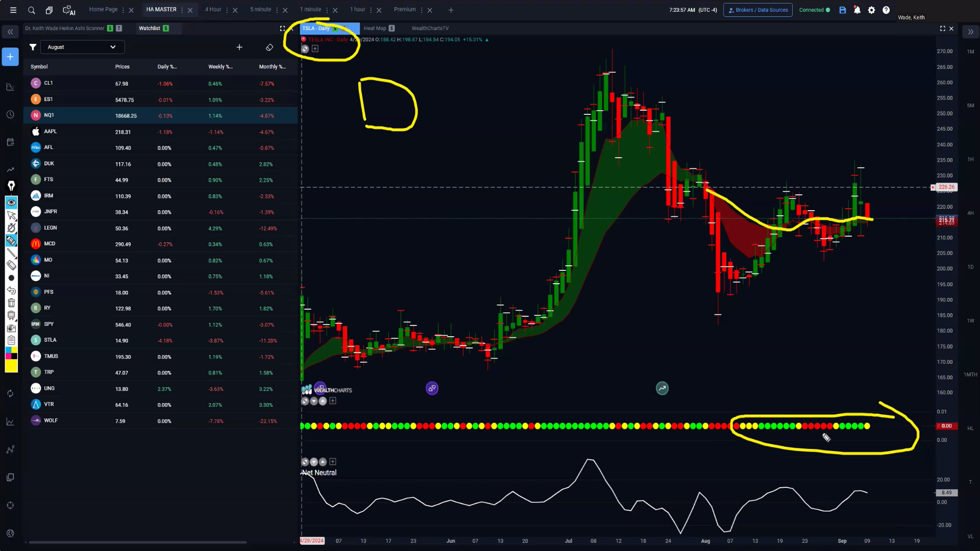Add a symbol with watchlist plus icon
Image resolution: width=980 pixels, height=551 pixels.
point(239,47)
